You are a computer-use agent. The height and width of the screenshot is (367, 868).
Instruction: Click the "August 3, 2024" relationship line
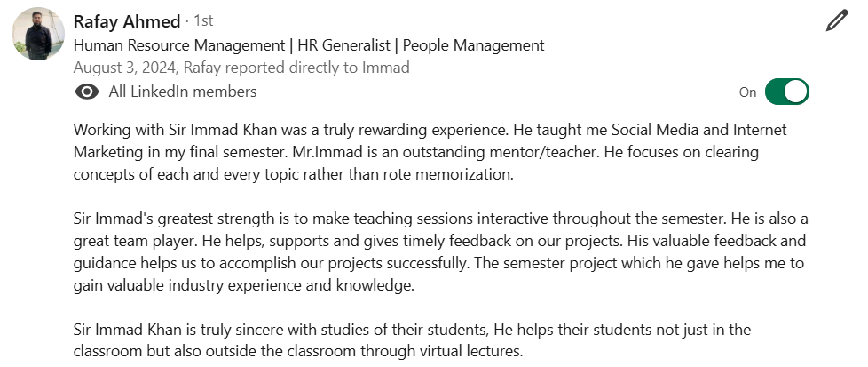click(x=241, y=68)
